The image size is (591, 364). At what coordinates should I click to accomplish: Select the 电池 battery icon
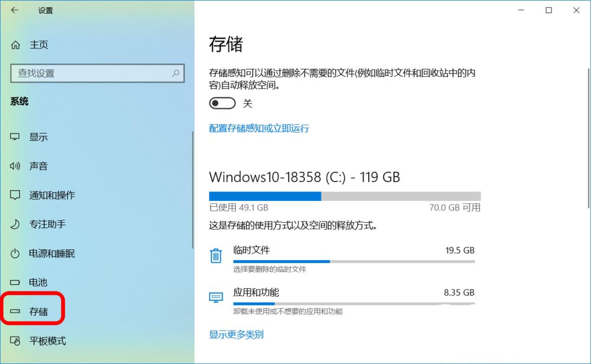(x=14, y=282)
